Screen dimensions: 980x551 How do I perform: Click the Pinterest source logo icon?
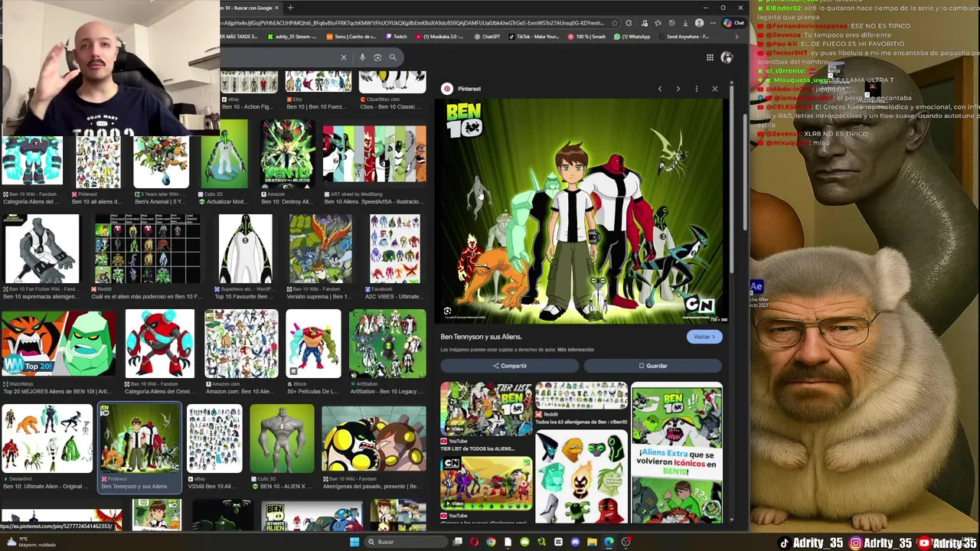point(447,89)
